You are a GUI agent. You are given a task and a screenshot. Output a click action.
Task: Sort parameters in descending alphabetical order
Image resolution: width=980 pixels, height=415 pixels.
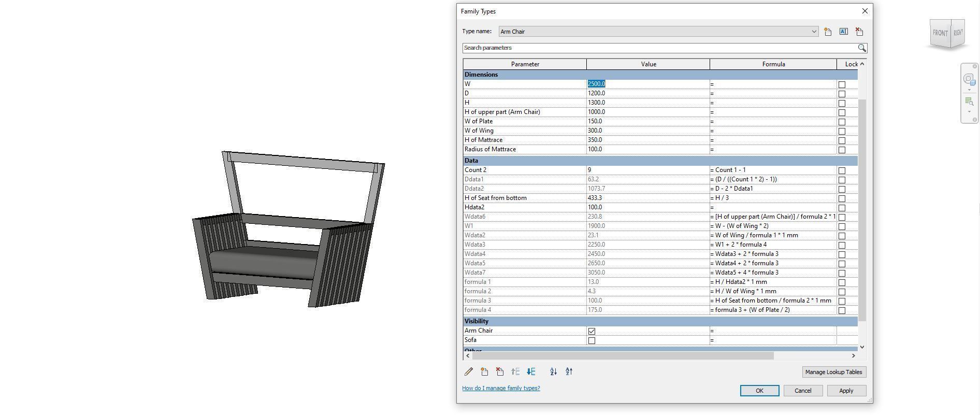[569, 371]
